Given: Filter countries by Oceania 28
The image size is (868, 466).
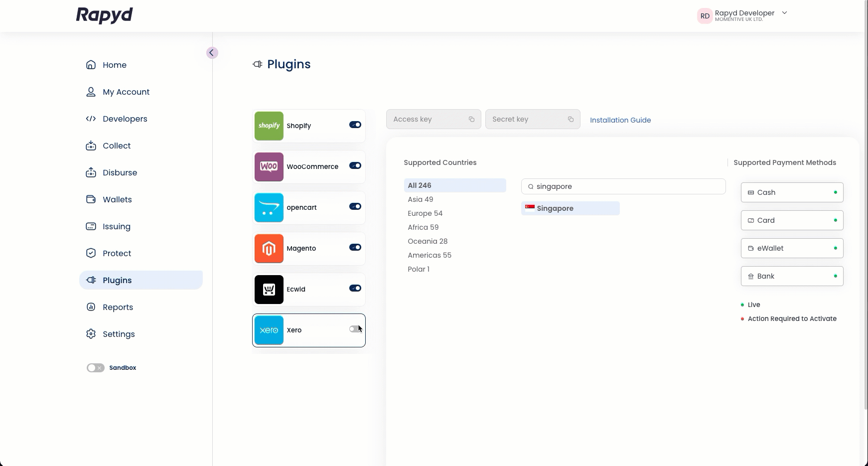Looking at the screenshot, I should tap(428, 241).
